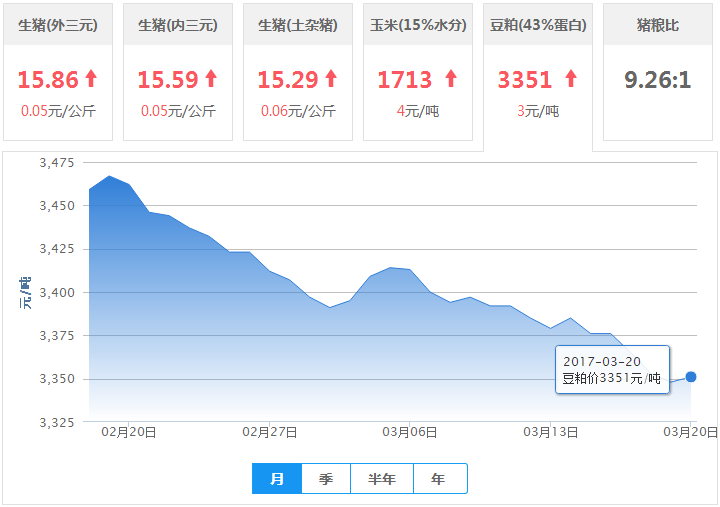The height and width of the screenshot is (507, 720).
Task: Click the 9.26:1 ratio value
Action: tap(658, 80)
